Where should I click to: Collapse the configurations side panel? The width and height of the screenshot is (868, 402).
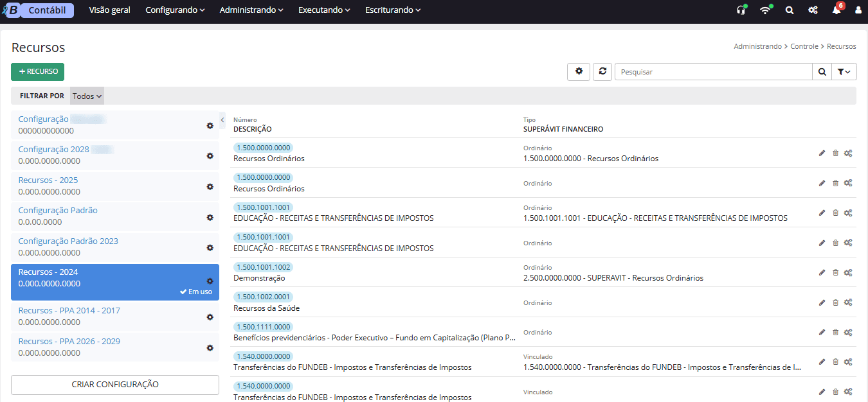click(222, 120)
